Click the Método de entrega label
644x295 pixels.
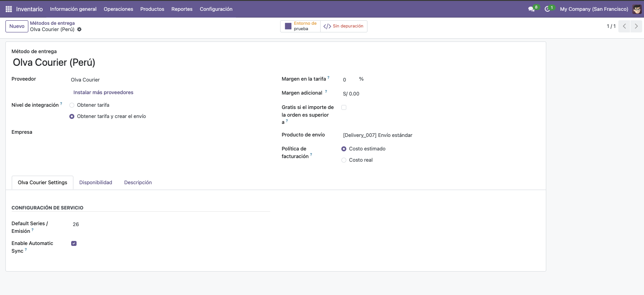[x=34, y=51]
